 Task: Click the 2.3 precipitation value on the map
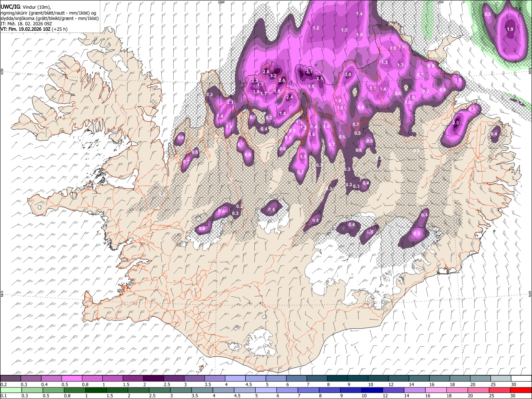(x=255, y=81)
